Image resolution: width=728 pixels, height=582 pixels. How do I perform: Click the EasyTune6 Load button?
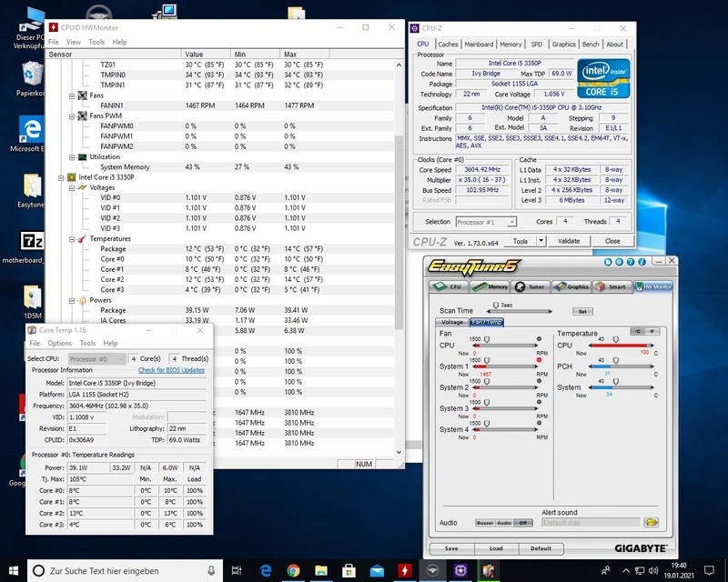tap(496, 548)
